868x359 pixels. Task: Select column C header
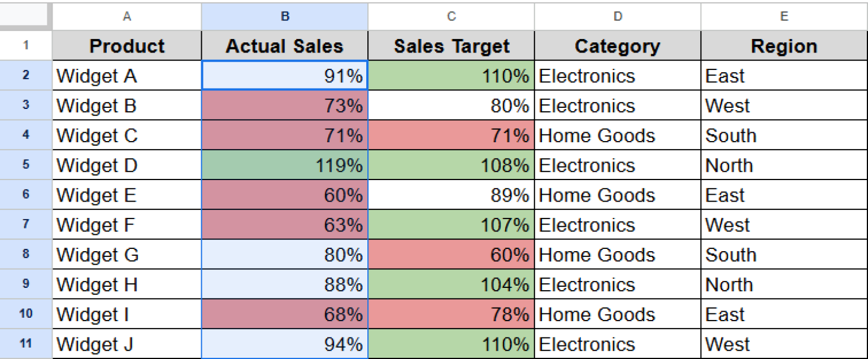pyautogui.click(x=450, y=16)
